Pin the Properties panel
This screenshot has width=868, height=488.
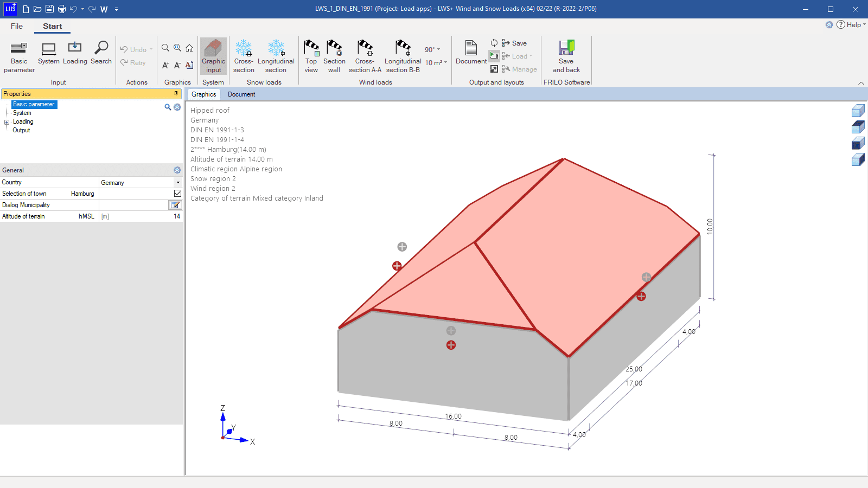point(176,94)
